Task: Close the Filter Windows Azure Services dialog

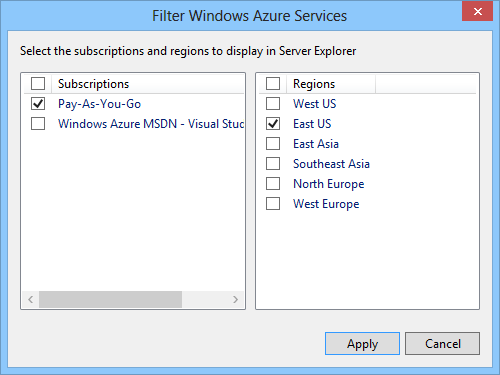Action: (x=477, y=11)
